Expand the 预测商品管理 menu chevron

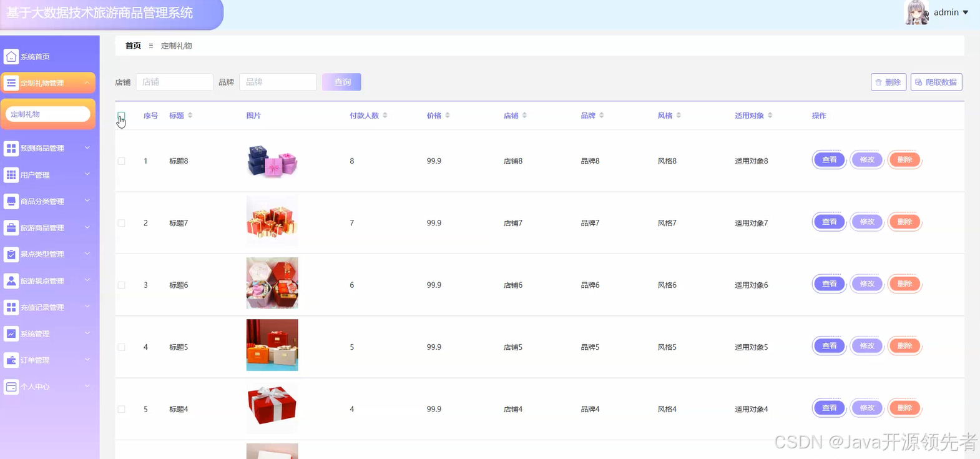tap(87, 148)
